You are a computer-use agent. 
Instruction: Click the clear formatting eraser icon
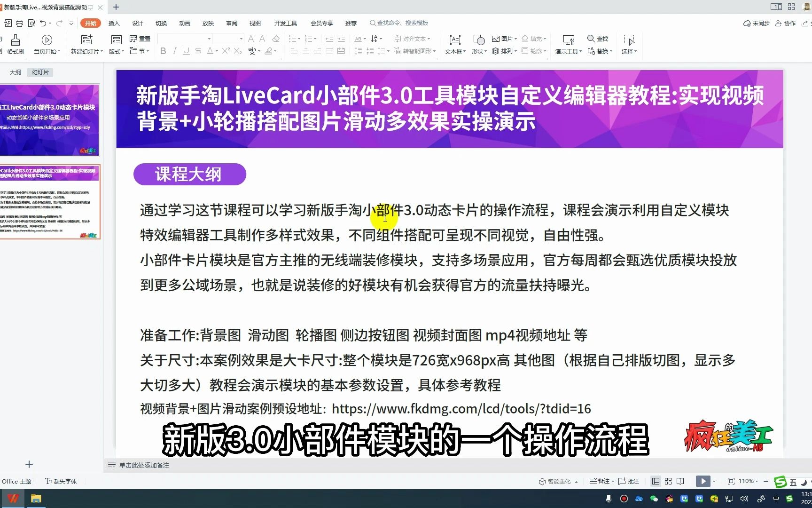276,39
